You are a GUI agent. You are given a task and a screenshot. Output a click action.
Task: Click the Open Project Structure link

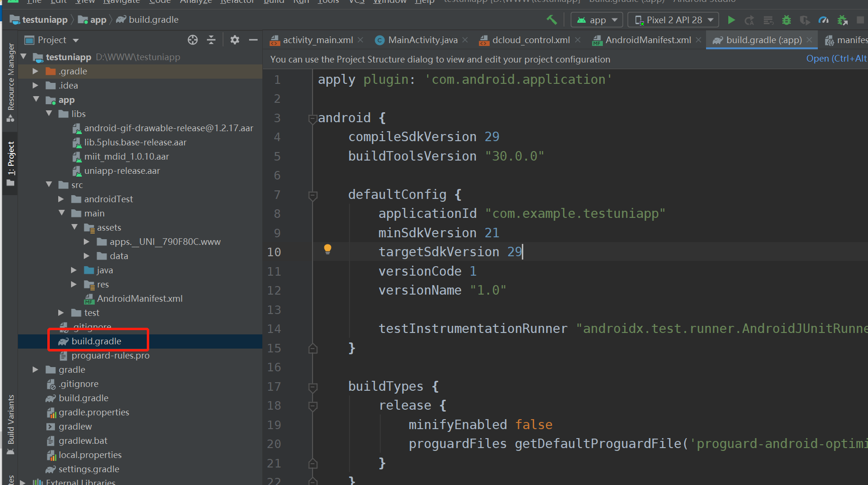837,59
